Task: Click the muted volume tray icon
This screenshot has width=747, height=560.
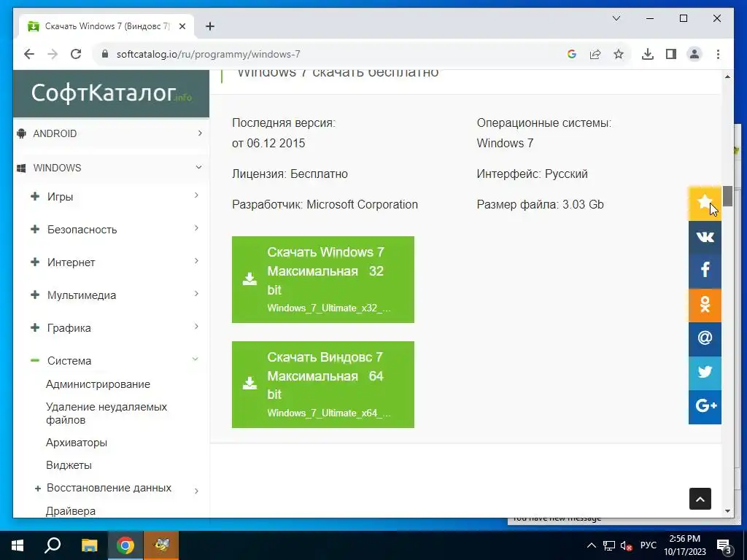Action: pos(626,545)
